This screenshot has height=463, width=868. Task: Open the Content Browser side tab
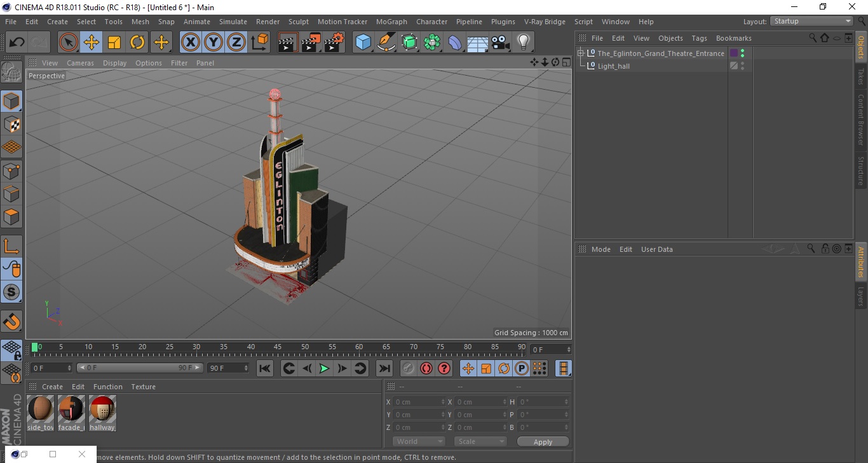point(861,120)
